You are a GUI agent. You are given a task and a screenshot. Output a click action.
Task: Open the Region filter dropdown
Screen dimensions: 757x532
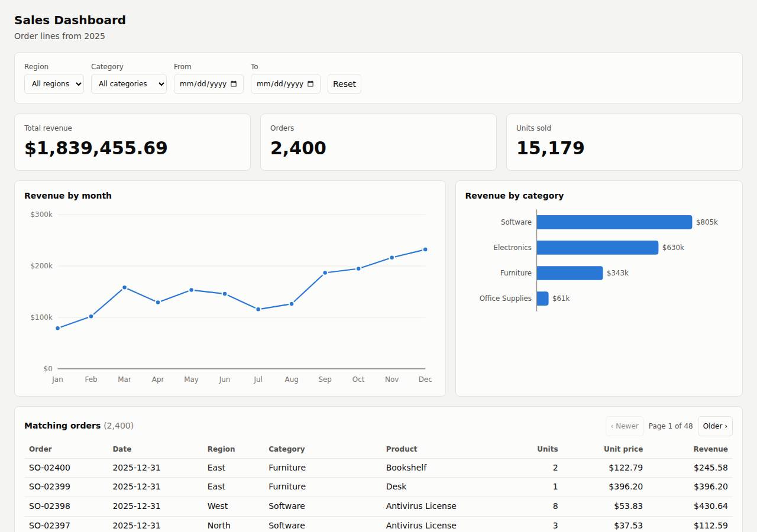coord(54,84)
